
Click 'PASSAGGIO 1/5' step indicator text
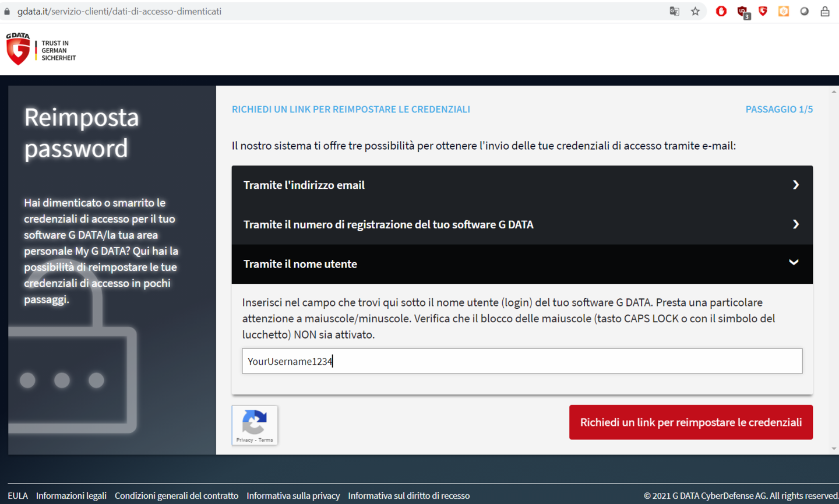779,110
